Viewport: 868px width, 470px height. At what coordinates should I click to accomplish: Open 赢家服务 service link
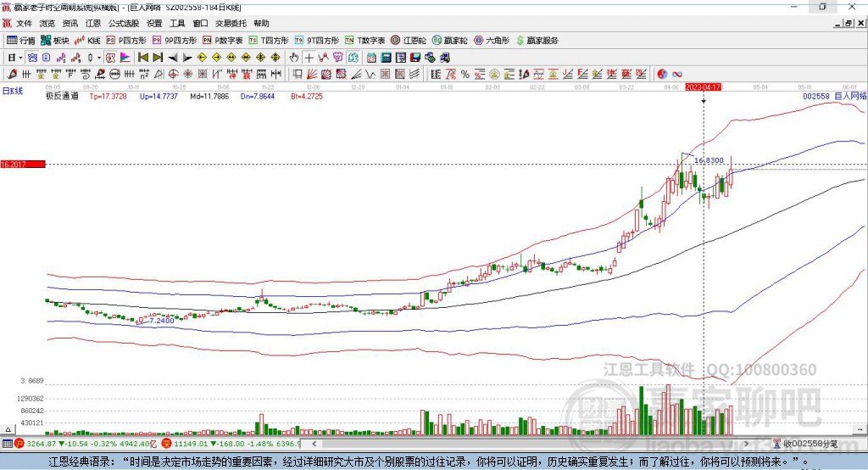537,41
